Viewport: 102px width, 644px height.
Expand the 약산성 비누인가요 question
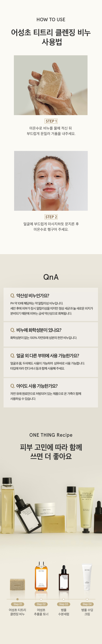(51, 304)
